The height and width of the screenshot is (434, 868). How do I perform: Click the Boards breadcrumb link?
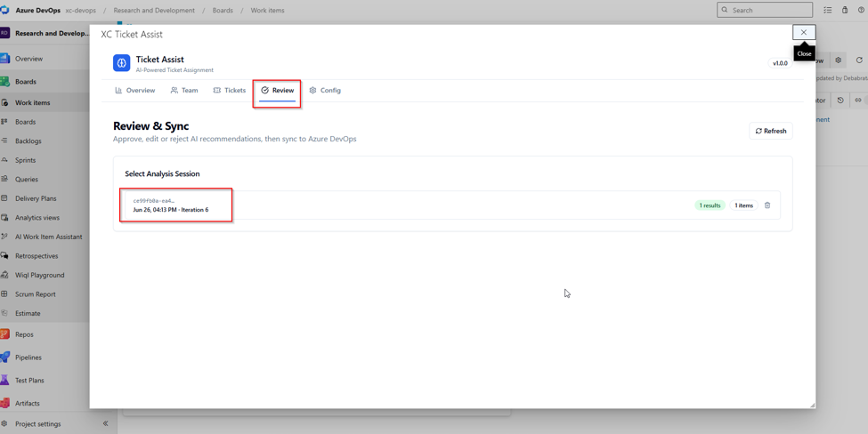click(223, 10)
